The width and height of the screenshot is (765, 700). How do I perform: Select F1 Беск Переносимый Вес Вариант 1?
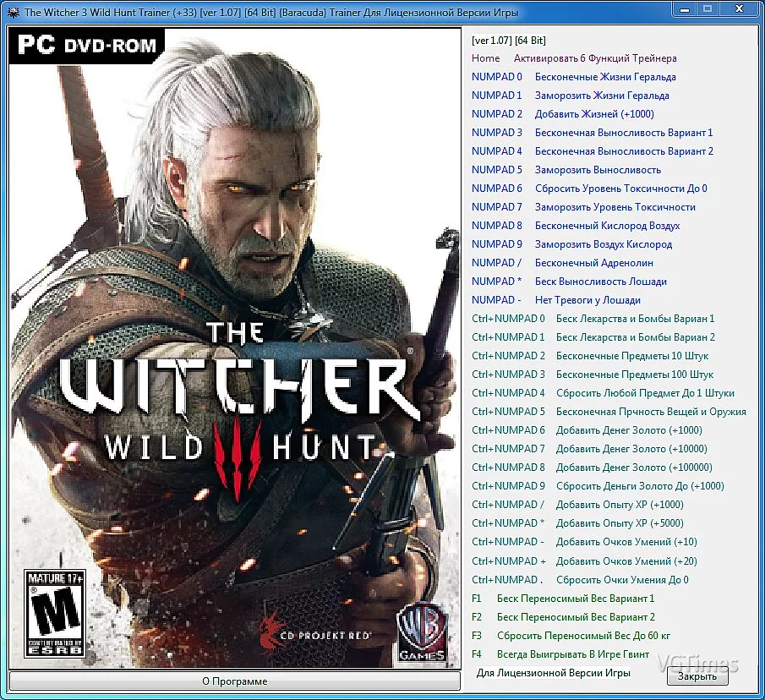[562, 598]
